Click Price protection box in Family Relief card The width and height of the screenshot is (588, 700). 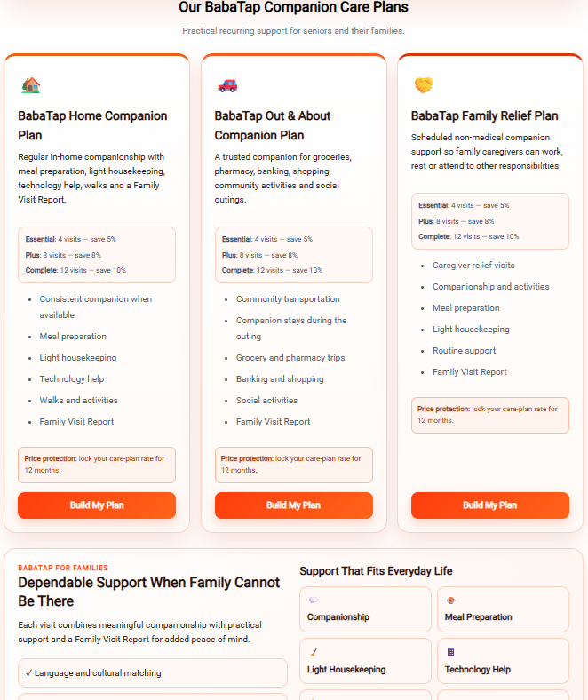tap(490, 415)
